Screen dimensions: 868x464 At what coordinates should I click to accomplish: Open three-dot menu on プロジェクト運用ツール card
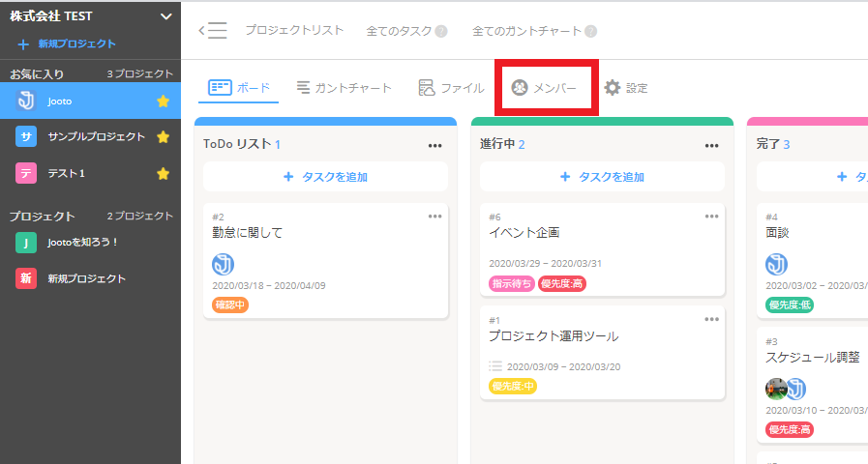click(711, 319)
